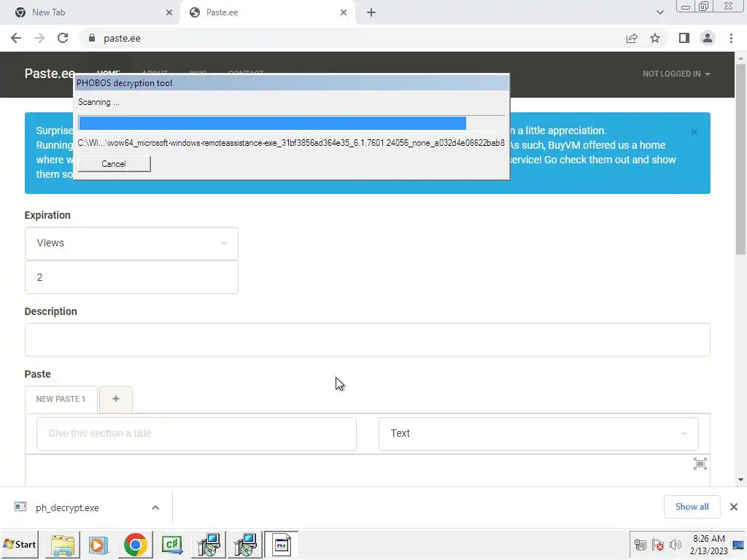747x560 pixels.
Task: Expand ph_decrypt.exe download options chevron
Action: (x=155, y=507)
